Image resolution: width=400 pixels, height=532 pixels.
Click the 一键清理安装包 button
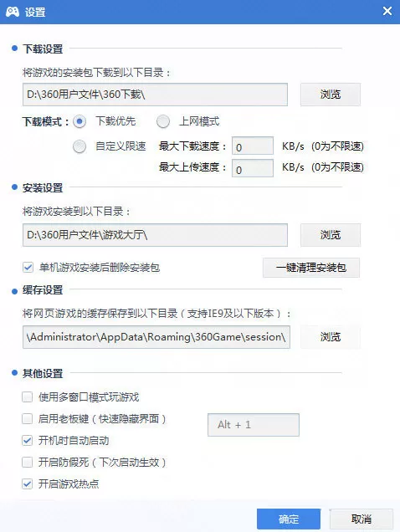tap(311, 268)
